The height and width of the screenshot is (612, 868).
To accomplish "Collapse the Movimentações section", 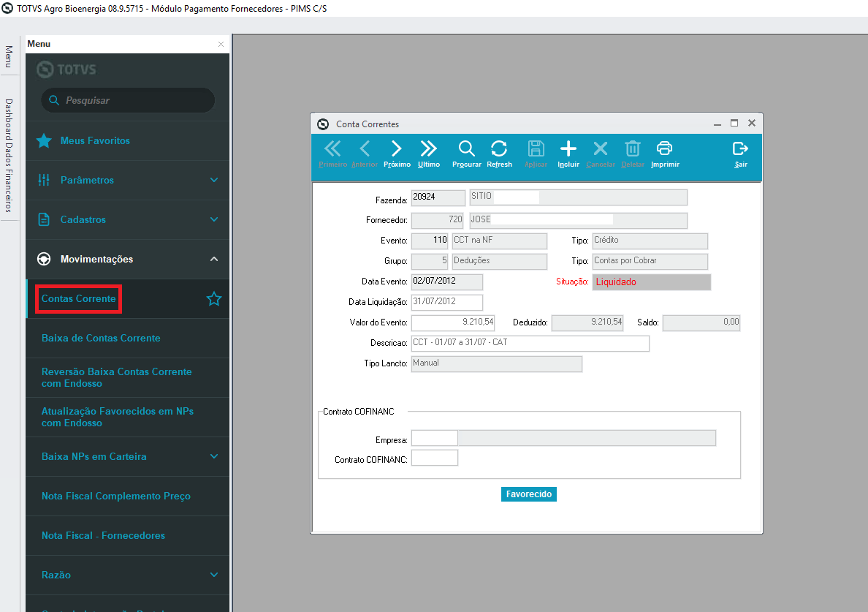I will click(214, 259).
